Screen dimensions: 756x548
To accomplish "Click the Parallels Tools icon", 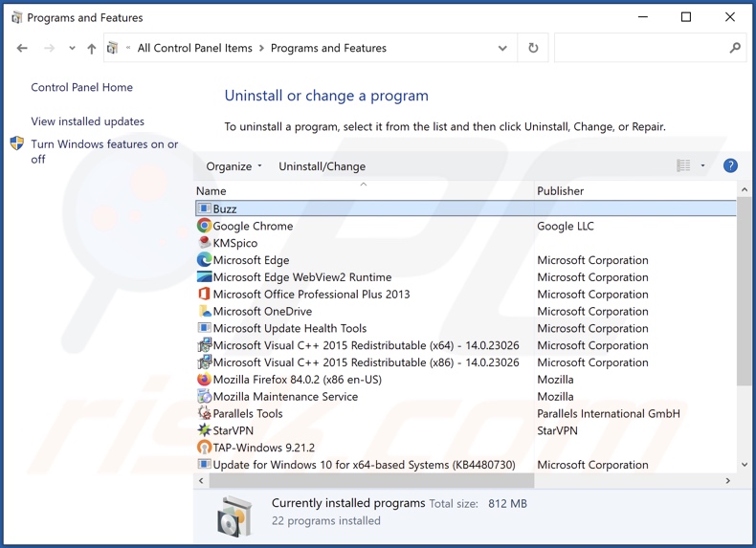I will [205, 413].
